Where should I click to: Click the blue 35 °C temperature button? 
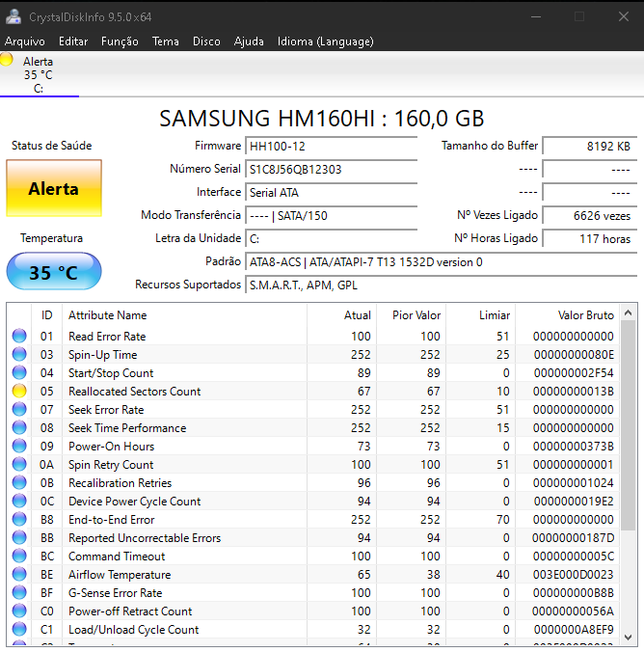click(x=54, y=272)
